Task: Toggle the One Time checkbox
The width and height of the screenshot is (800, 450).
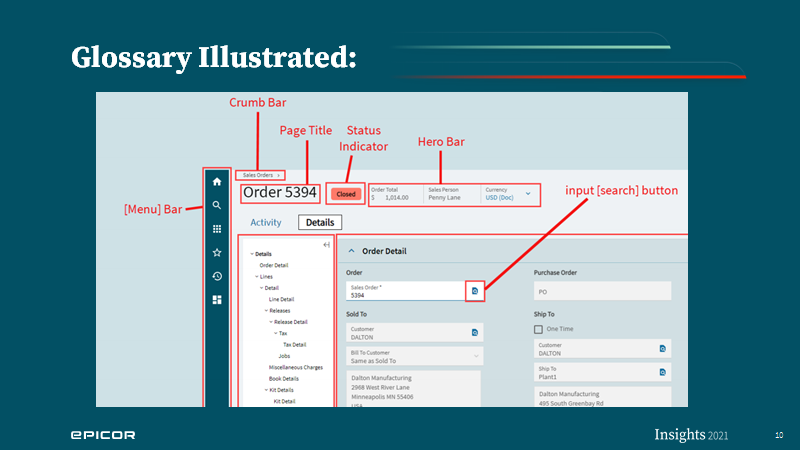Action: 538,330
